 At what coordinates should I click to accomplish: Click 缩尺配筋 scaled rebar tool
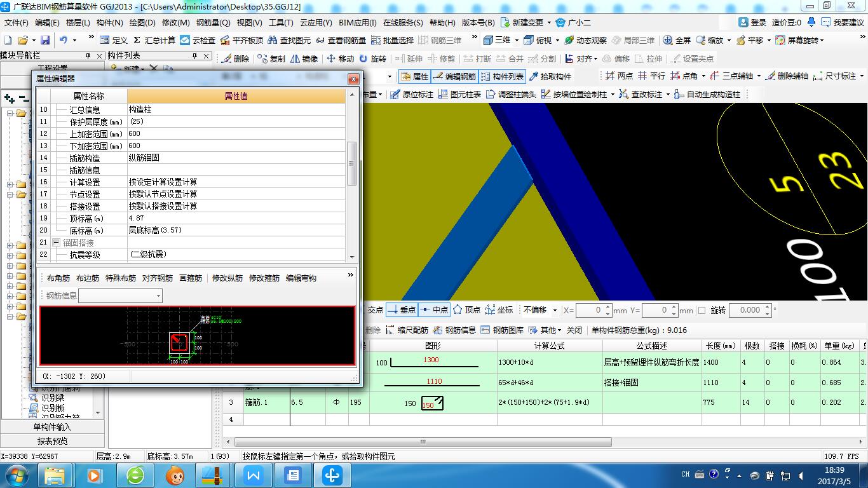(407, 330)
